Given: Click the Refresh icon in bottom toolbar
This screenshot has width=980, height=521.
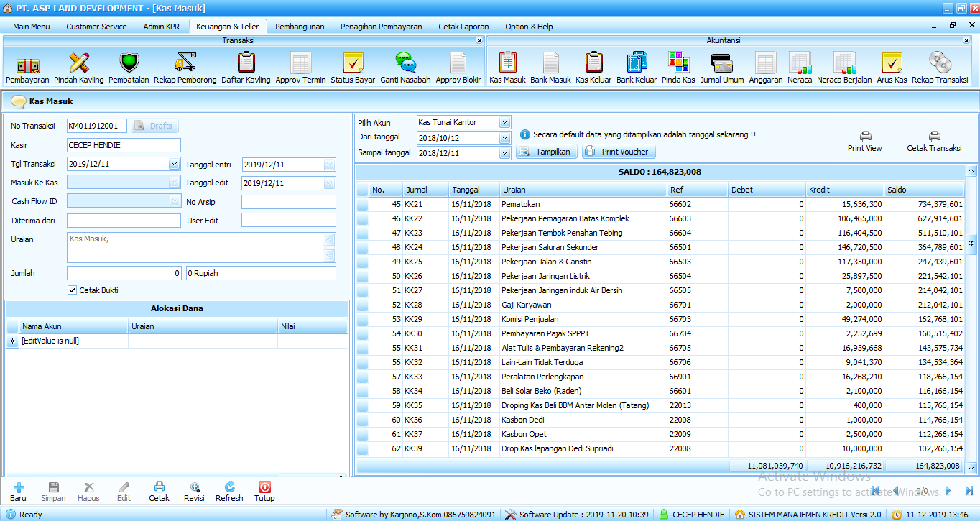Looking at the screenshot, I should [229, 492].
